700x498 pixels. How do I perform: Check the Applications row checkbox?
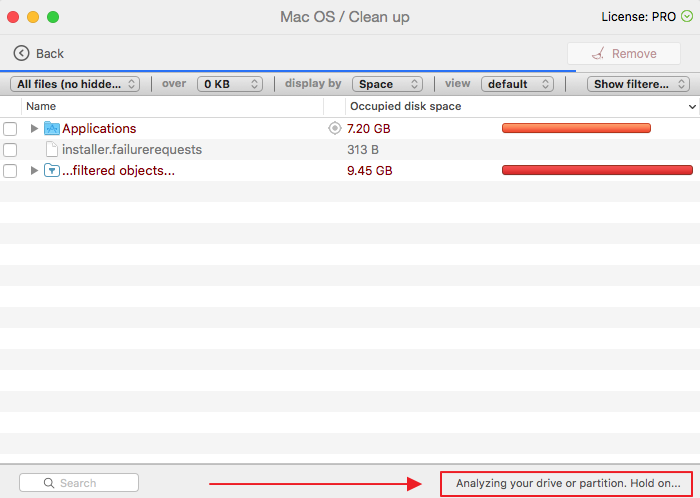click(x=10, y=129)
